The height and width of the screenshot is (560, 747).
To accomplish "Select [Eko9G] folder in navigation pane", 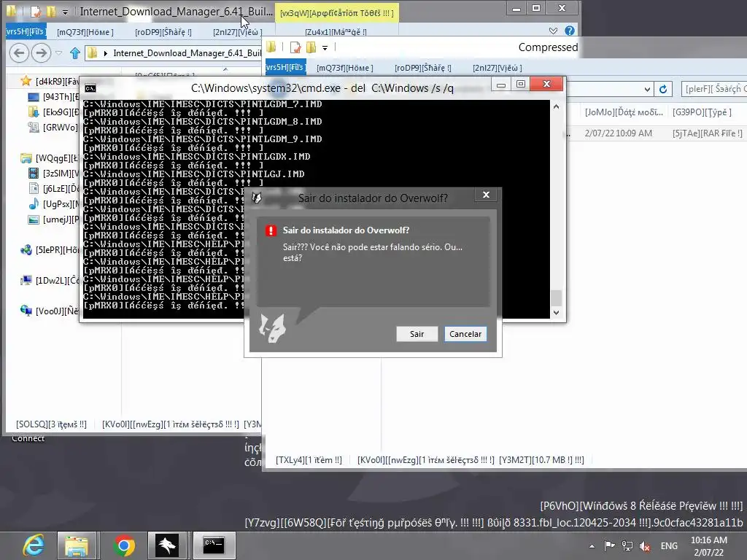I will (x=53, y=112).
